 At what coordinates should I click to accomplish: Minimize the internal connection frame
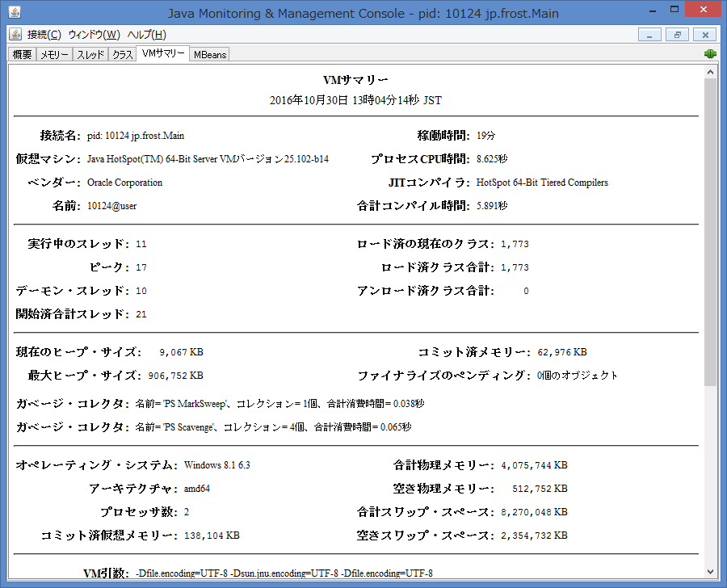coord(649,35)
